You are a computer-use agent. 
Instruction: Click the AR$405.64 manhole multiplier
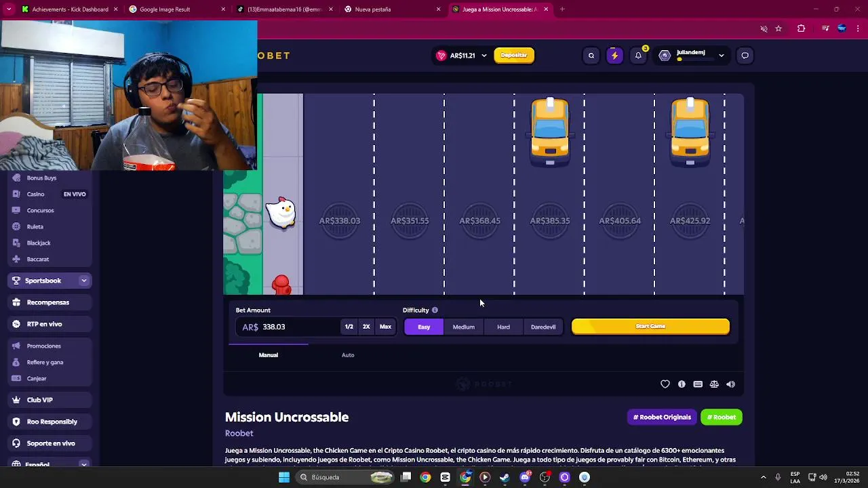(x=620, y=221)
